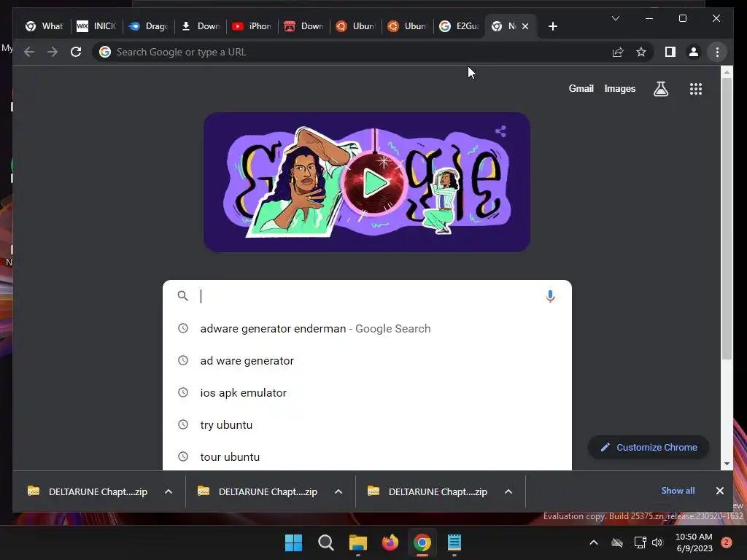The image size is (747, 560).
Task: Open second DELTARUNE zip download
Action: point(258,491)
